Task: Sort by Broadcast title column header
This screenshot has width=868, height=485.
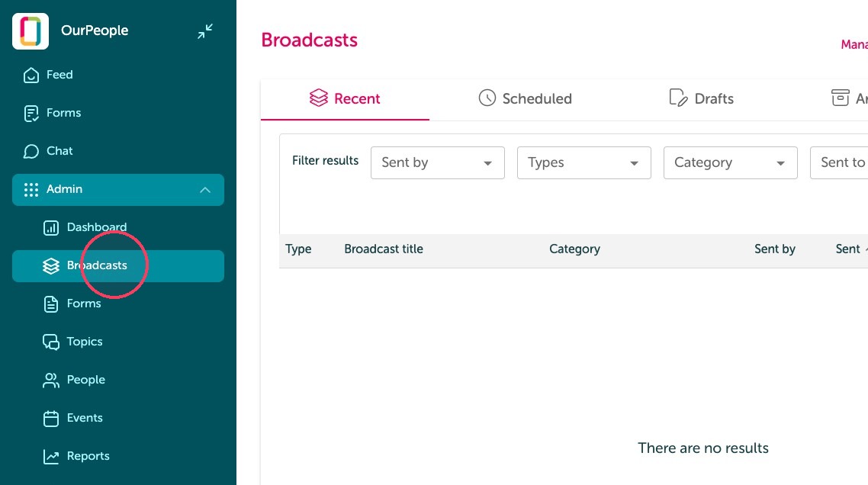Action: [x=384, y=249]
